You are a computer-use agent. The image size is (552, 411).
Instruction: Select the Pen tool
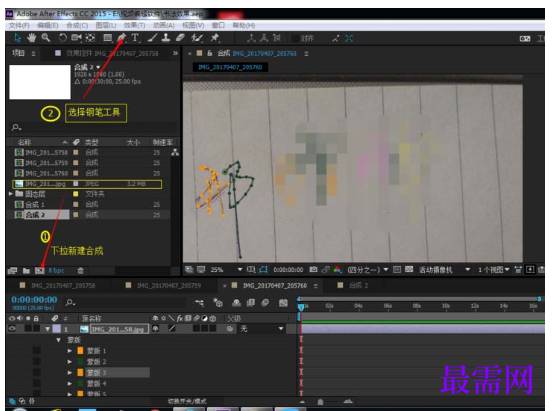tap(121, 38)
